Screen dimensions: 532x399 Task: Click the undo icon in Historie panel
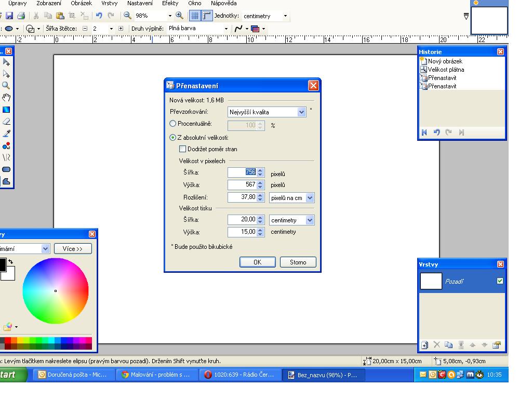(437, 132)
